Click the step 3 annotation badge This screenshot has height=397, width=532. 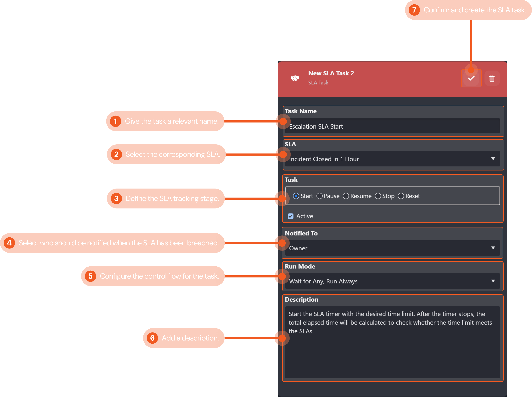coord(116,198)
